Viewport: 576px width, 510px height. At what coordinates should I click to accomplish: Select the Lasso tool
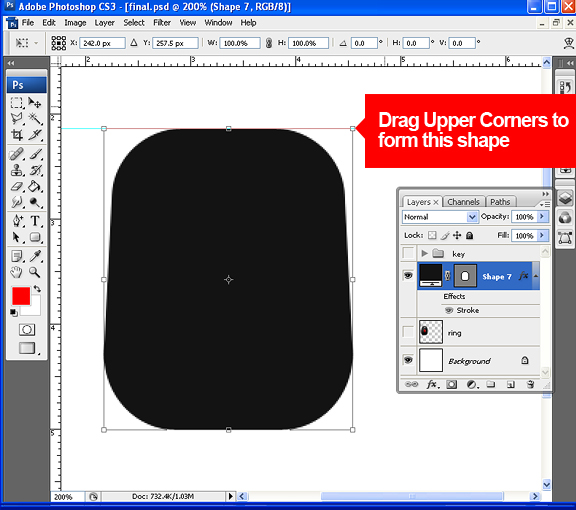coord(17,118)
